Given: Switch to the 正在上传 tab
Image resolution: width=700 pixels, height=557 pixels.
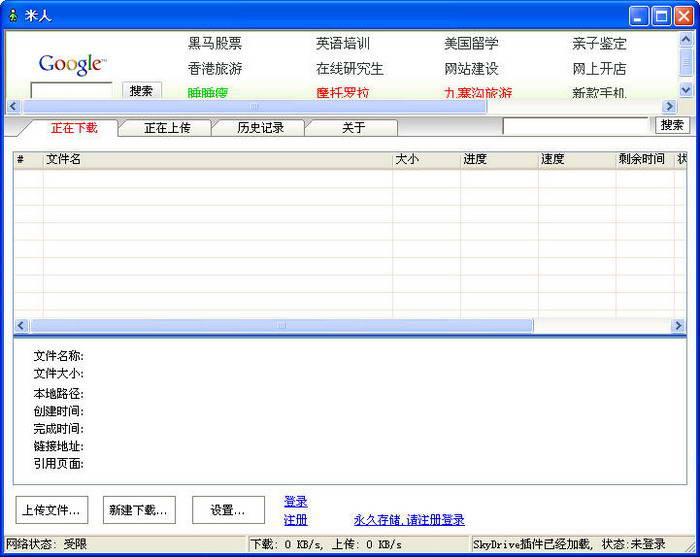Looking at the screenshot, I should pyautogui.click(x=167, y=128).
